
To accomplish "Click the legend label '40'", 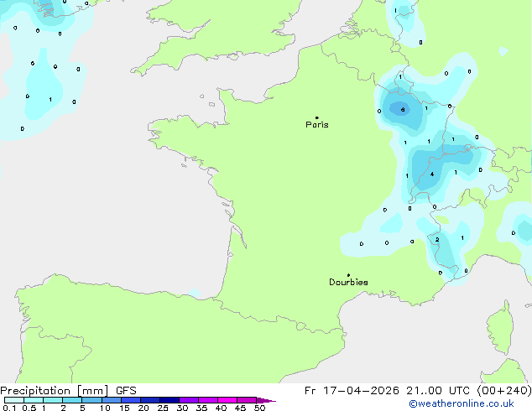I will click(x=221, y=408).
